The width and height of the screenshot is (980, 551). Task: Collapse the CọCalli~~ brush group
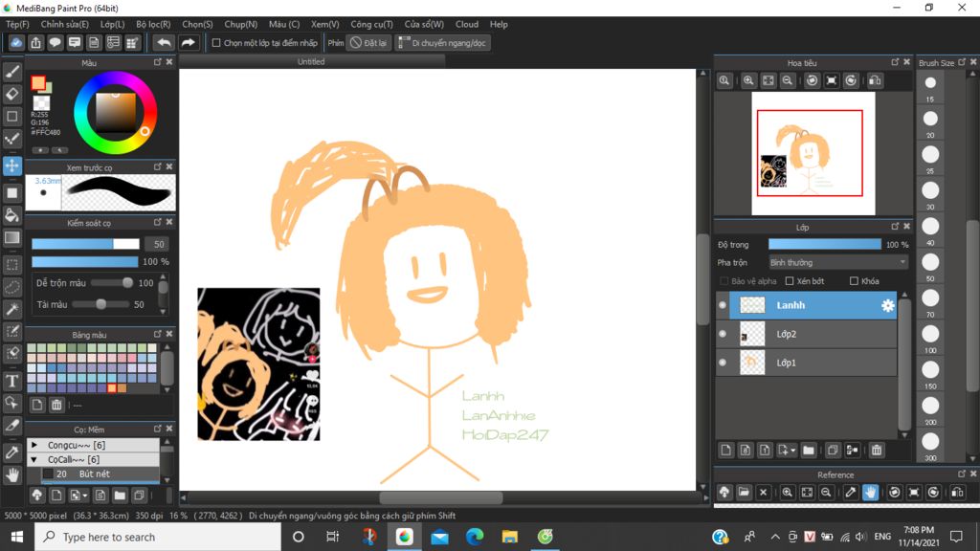point(34,459)
